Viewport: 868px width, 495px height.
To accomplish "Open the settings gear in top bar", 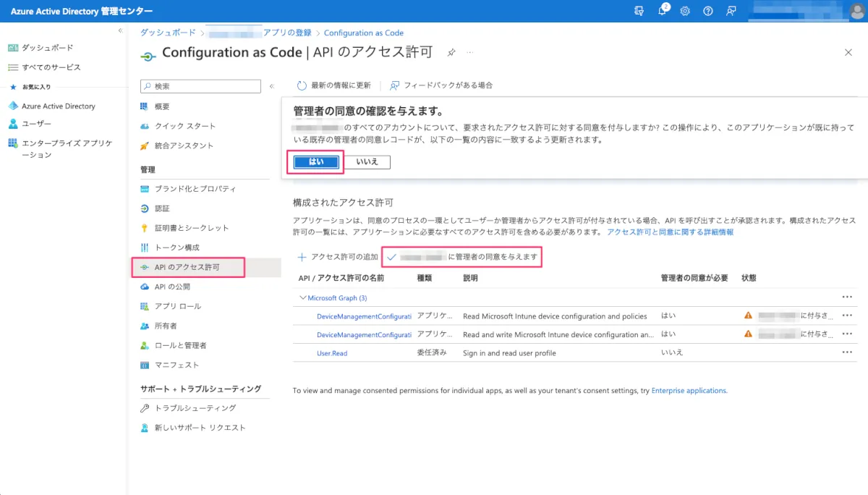I will 685,11.
